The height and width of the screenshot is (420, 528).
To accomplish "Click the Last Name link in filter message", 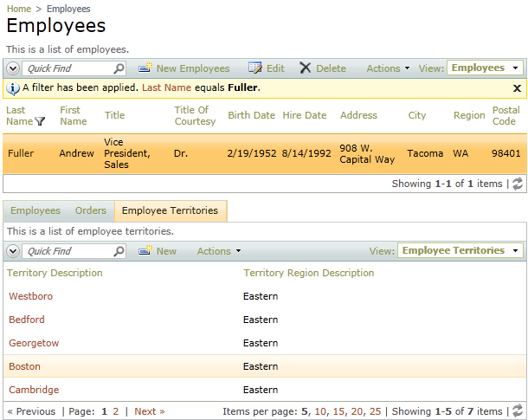I will coord(167,87).
